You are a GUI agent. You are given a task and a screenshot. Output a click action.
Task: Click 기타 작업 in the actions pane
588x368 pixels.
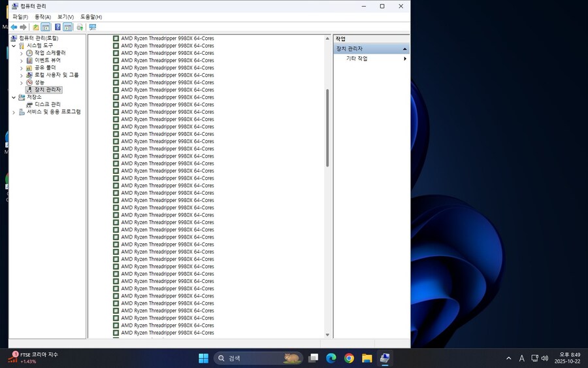point(357,59)
